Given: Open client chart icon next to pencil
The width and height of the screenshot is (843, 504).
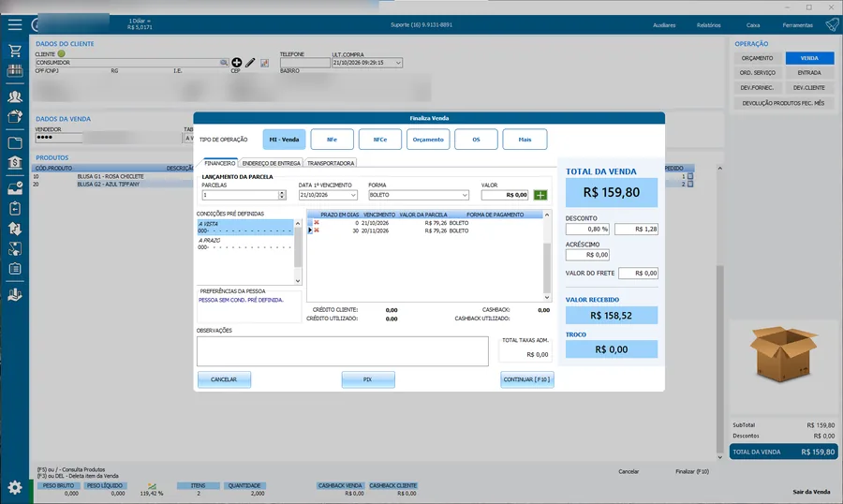Looking at the screenshot, I should point(264,63).
